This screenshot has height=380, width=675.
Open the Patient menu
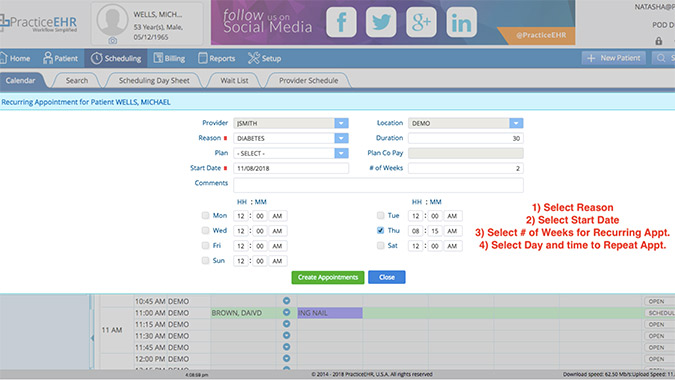coord(61,58)
